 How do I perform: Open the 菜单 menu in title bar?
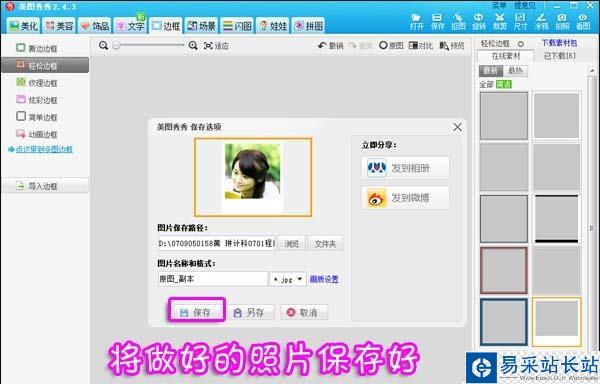[x=499, y=5]
